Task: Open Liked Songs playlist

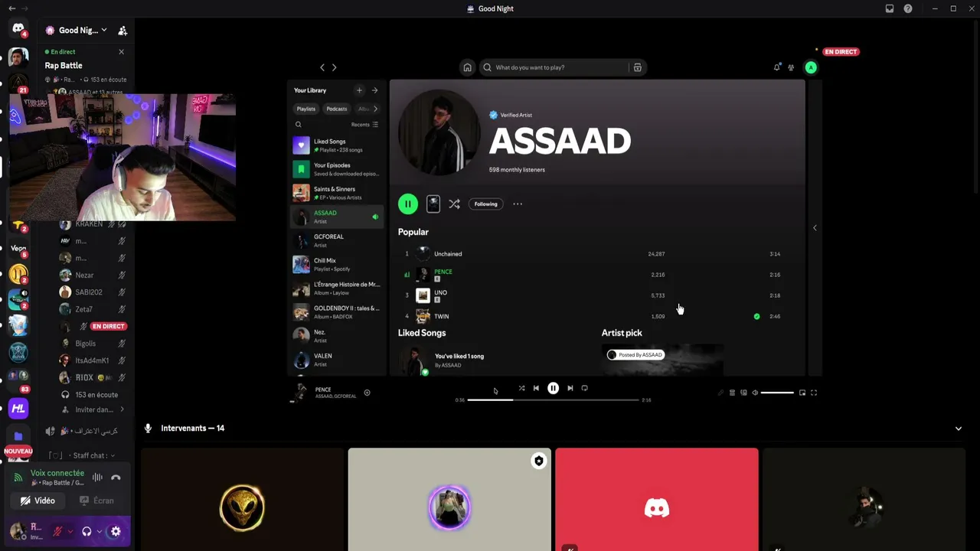Action: (x=336, y=145)
